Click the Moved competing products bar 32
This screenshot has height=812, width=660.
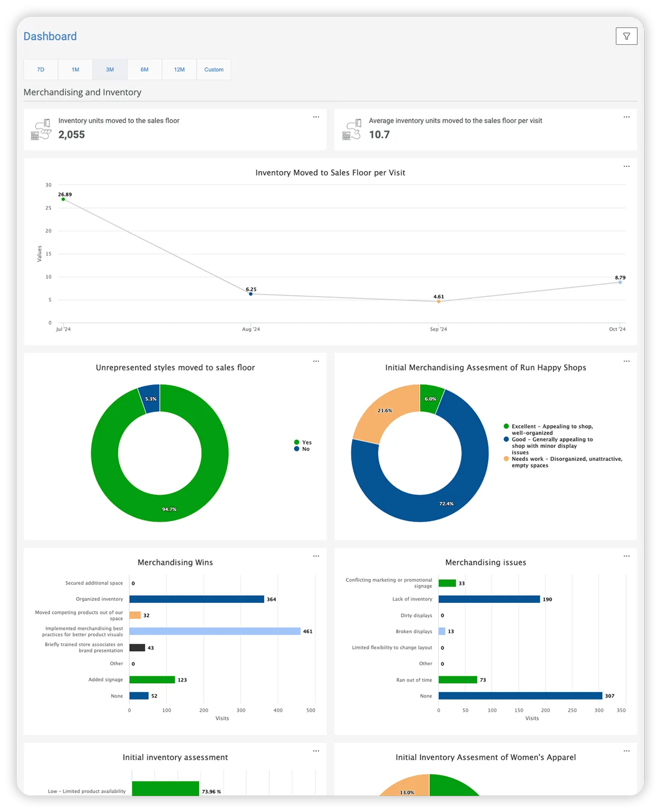coord(135,615)
